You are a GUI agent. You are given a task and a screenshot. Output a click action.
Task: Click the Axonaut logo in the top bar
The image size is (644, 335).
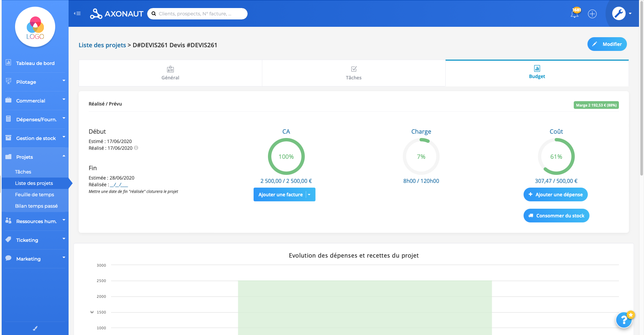click(x=116, y=13)
